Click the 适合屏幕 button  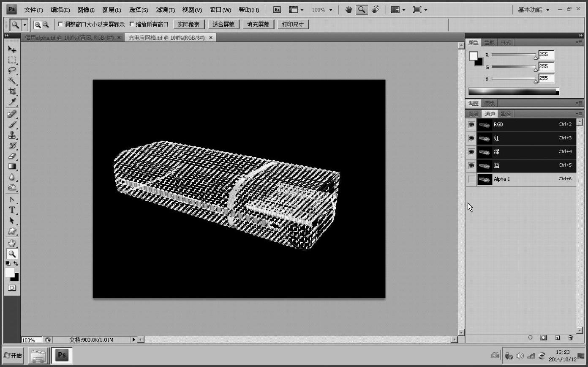(223, 25)
